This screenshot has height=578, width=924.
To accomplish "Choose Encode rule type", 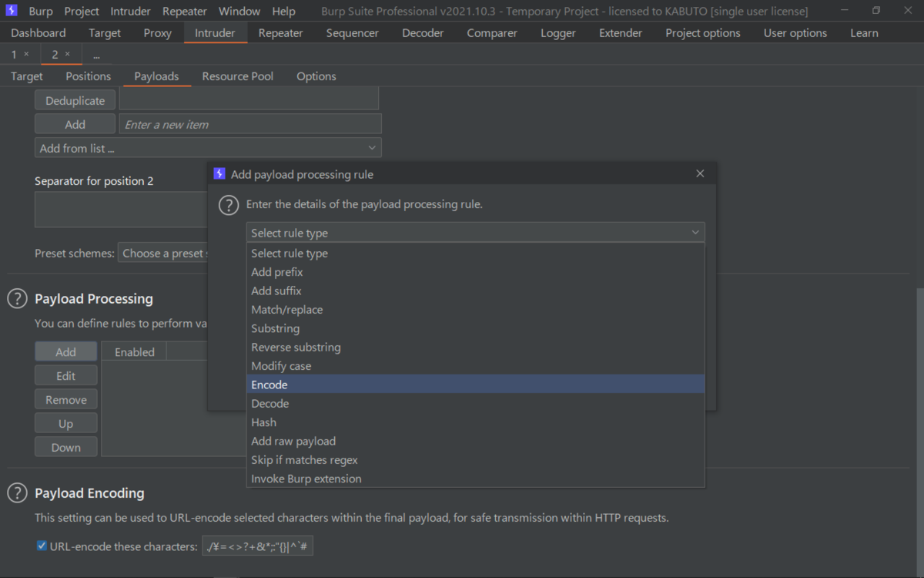I will [475, 385].
